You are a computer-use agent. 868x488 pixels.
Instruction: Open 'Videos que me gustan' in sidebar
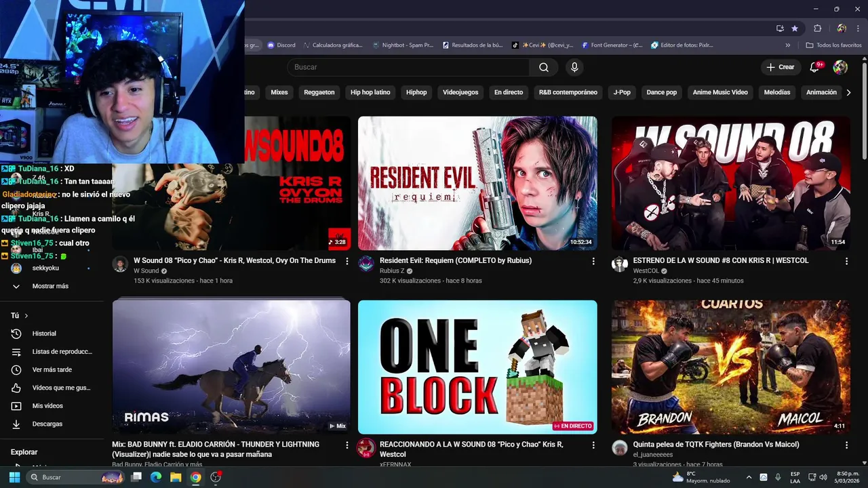pos(52,388)
